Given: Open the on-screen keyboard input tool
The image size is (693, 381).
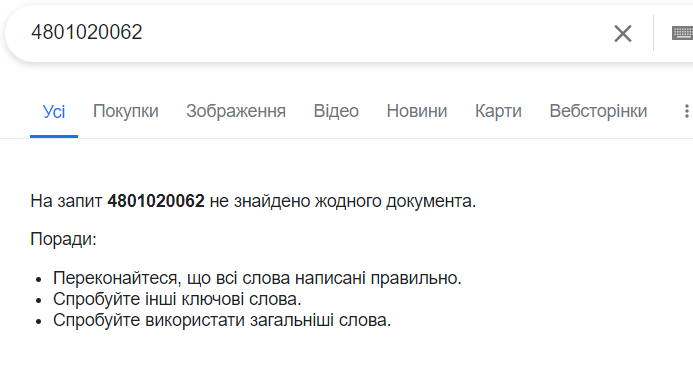Looking at the screenshot, I should coord(682,33).
